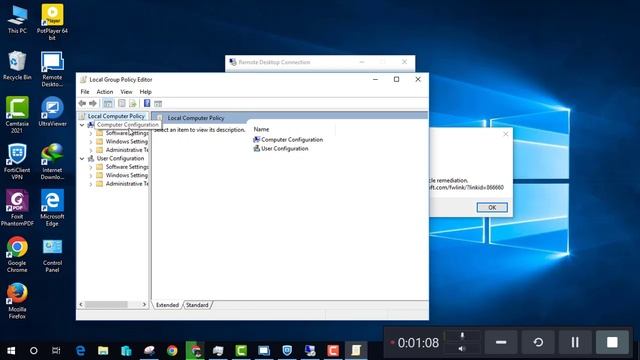The image size is (640, 360).
Task: Expand Software Settings under Computer Configuration
Action: [91, 133]
